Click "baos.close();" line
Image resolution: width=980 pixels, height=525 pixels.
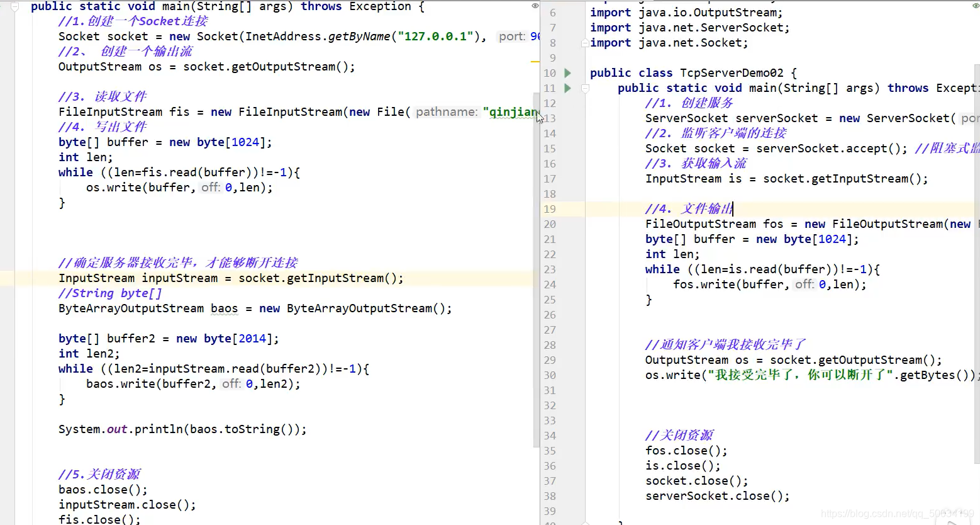[103, 490]
